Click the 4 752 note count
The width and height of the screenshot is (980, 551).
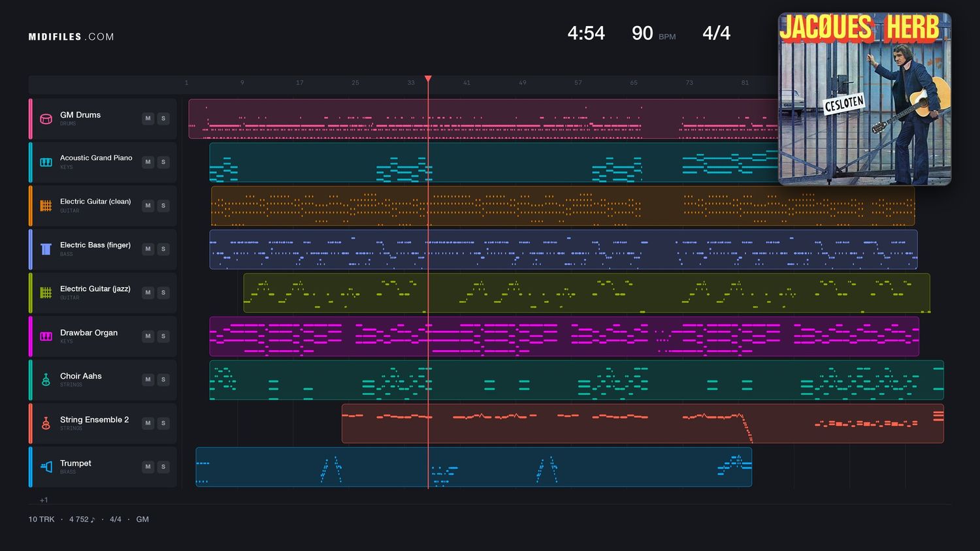click(x=82, y=520)
